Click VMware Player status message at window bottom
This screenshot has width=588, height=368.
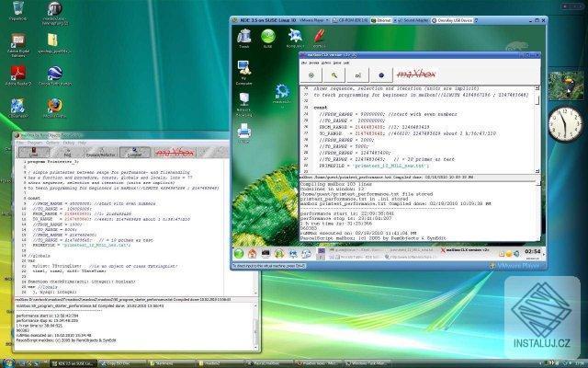pos(268,266)
